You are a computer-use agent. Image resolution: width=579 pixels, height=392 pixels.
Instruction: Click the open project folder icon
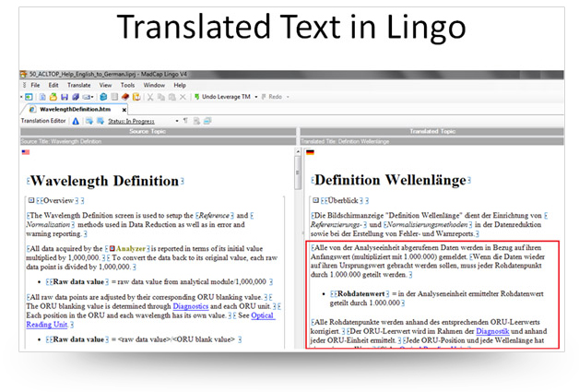[53, 97]
